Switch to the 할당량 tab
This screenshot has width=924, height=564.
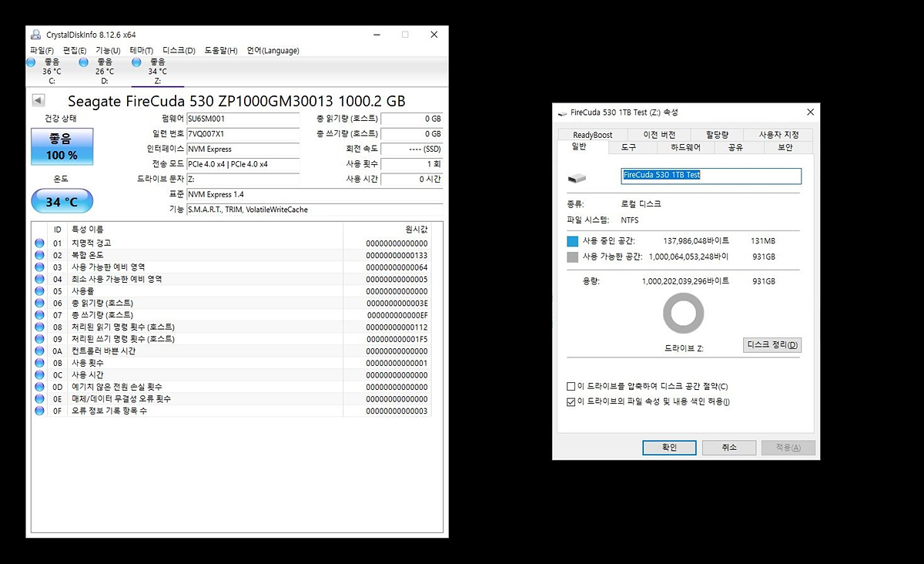717,135
